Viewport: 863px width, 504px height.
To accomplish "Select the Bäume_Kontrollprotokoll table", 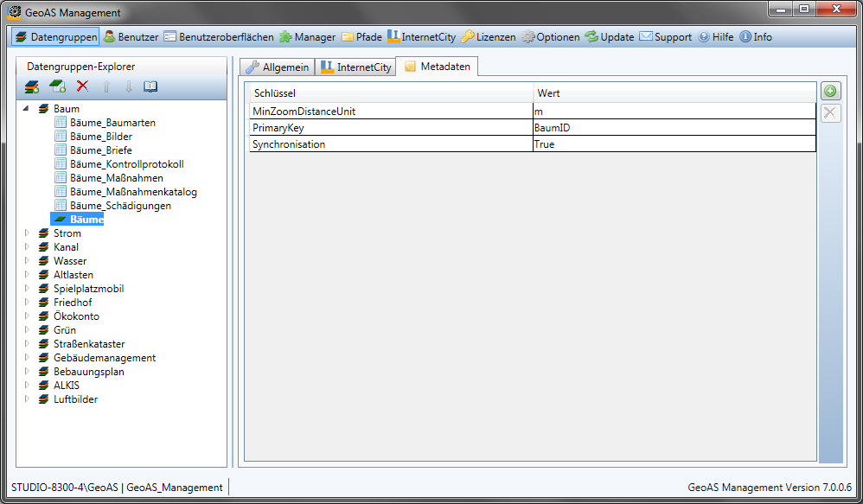I will coord(126,164).
